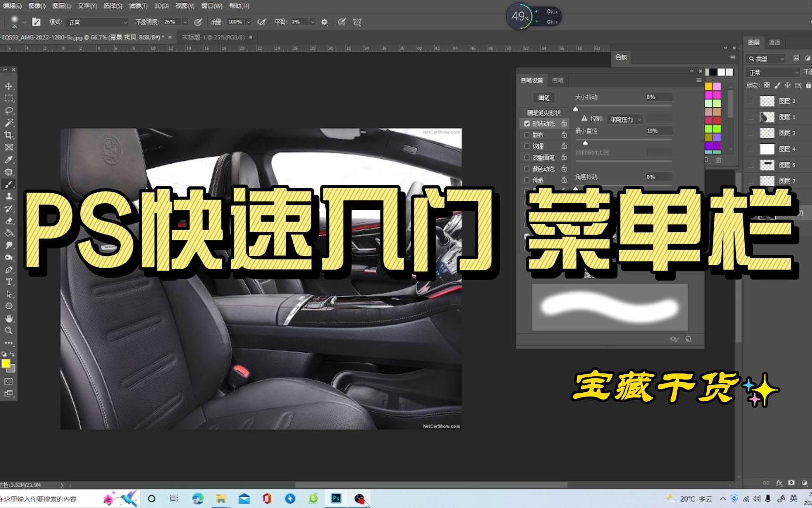Screen dimensions: 812x508
Task: Open the brush mode 正常 dropdown
Action: 97,22
